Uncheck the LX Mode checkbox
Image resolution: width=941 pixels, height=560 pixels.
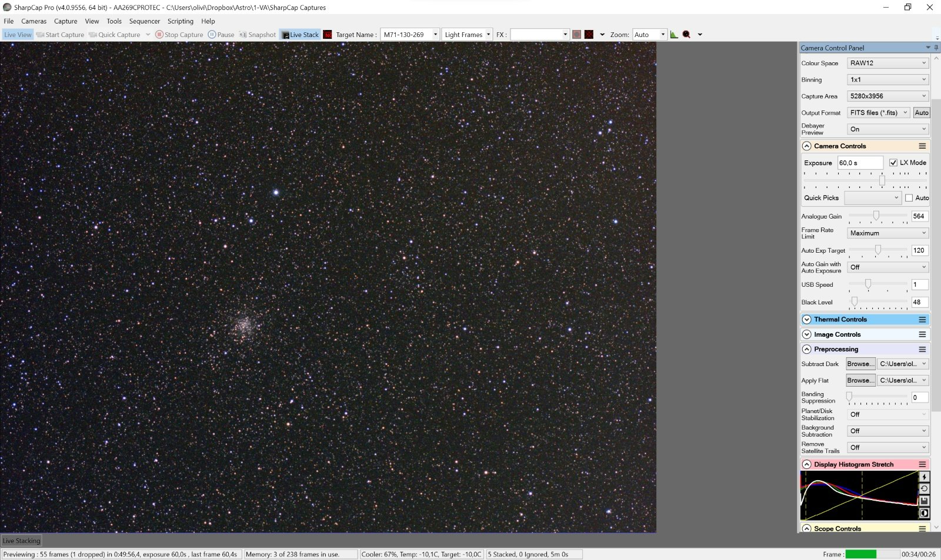click(893, 163)
